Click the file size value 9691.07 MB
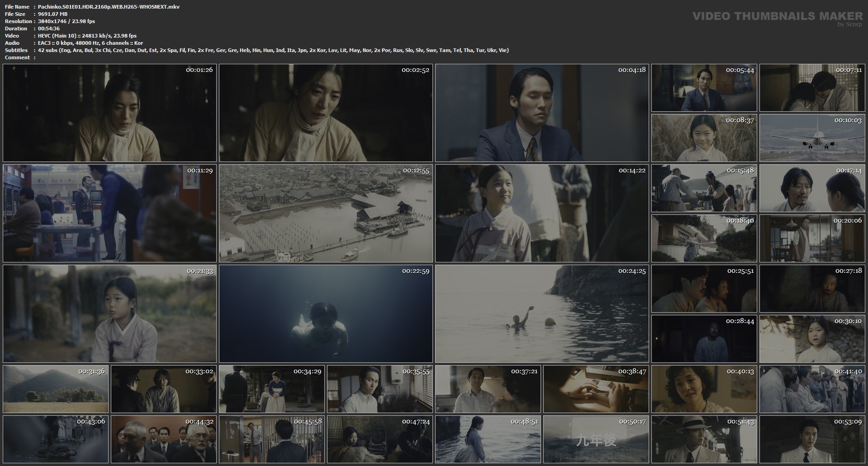The image size is (868, 466). (53, 14)
